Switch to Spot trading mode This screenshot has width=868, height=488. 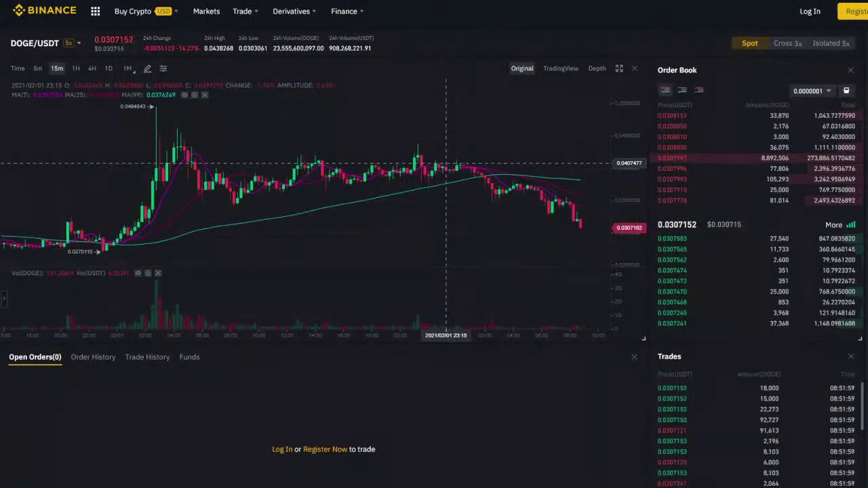pyautogui.click(x=749, y=43)
